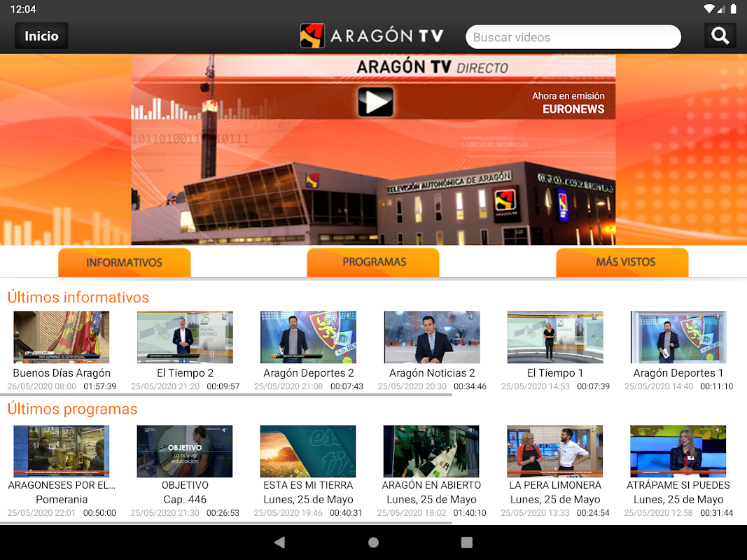Screen dimensions: 747x560
Task: Open Esta es mi tierra thumbnail
Action: tap(308, 451)
